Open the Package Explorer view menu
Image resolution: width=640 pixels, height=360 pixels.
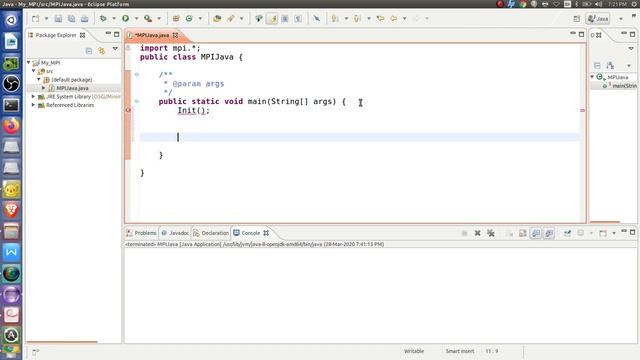click(x=115, y=49)
